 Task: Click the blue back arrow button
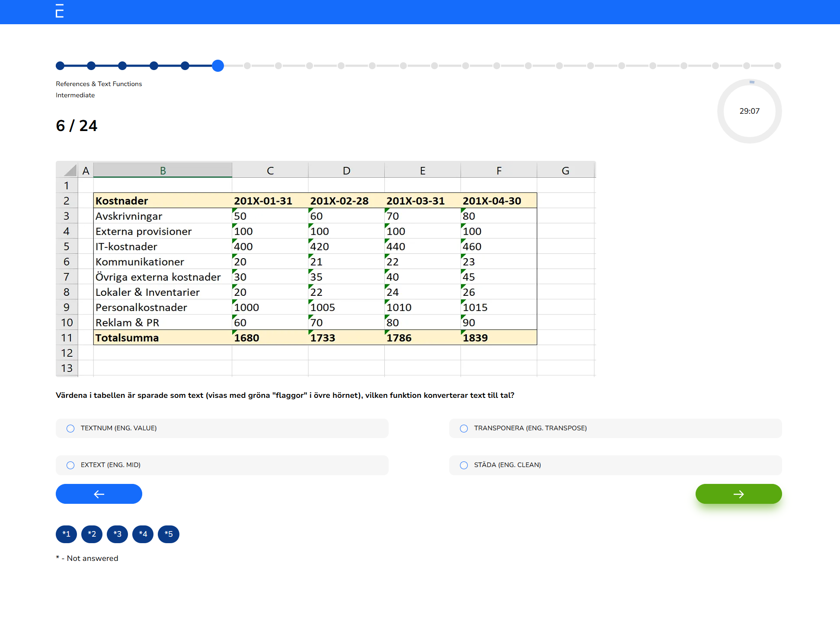(99, 493)
